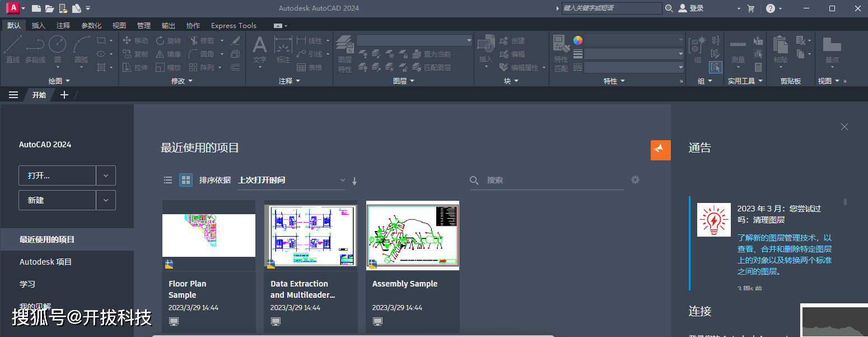The height and width of the screenshot is (337, 868).
Task: Switch to the 插入 ribbon tab
Action: (x=39, y=26)
